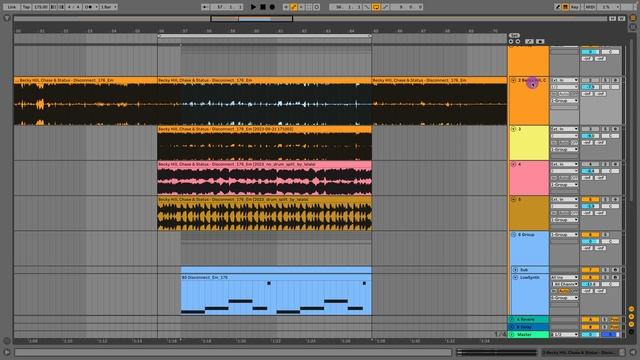Toggle the track 3 activator
The height and width of the screenshot is (360, 640).
tap(590, 129)
